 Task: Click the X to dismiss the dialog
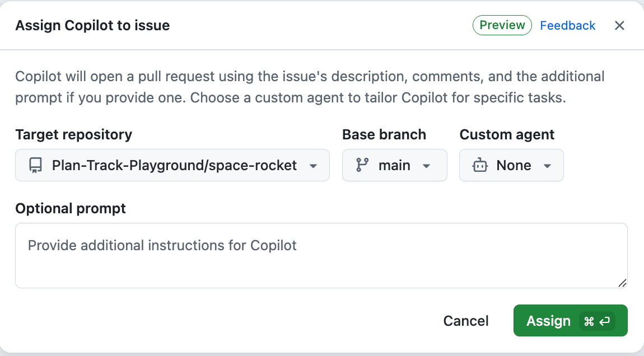coord(619,25)
